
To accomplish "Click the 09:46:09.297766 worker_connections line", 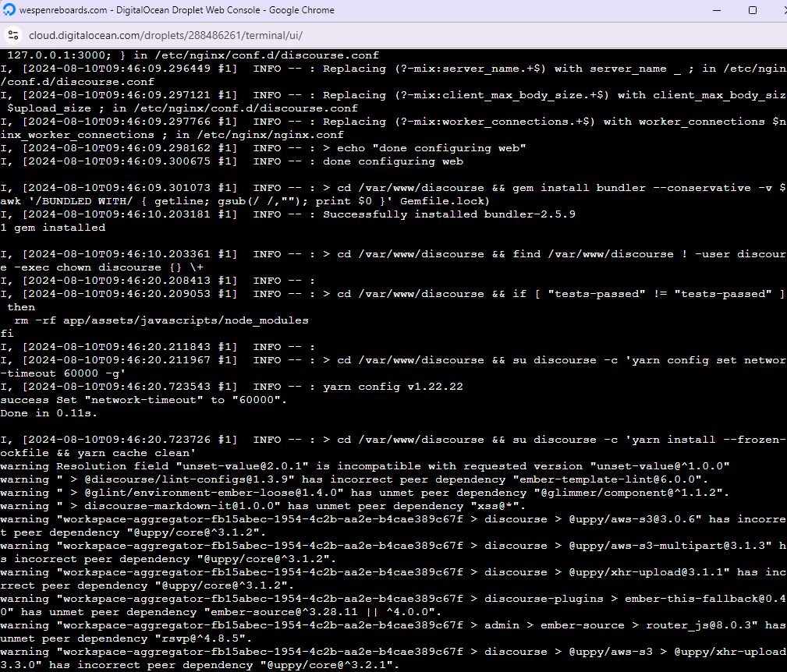I will 393,122.
